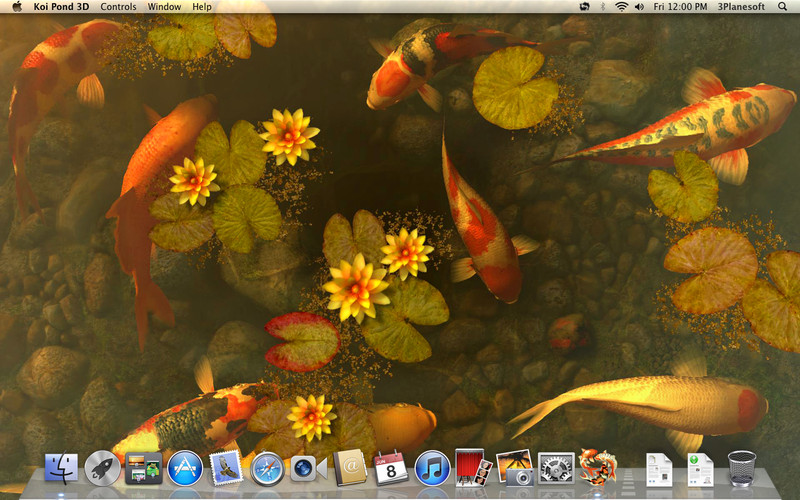The height and width of the screenshot is (500, 800).
Task: Open the iCal calendar icon
Action: point(391,467)
